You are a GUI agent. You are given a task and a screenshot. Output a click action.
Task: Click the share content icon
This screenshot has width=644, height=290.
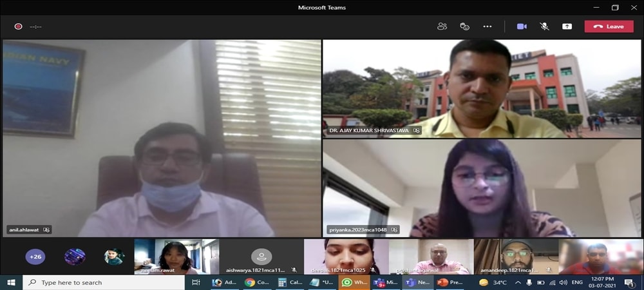click(567, 26)
